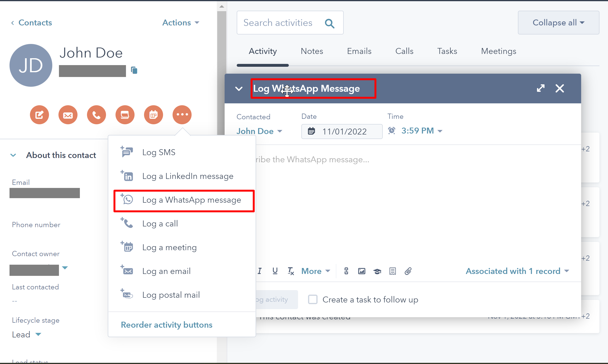The width and height of the screenshot is (608, 364).
Task: Expand the log editor with the fullscreen arrows icon
Action: tap(541, 88)
